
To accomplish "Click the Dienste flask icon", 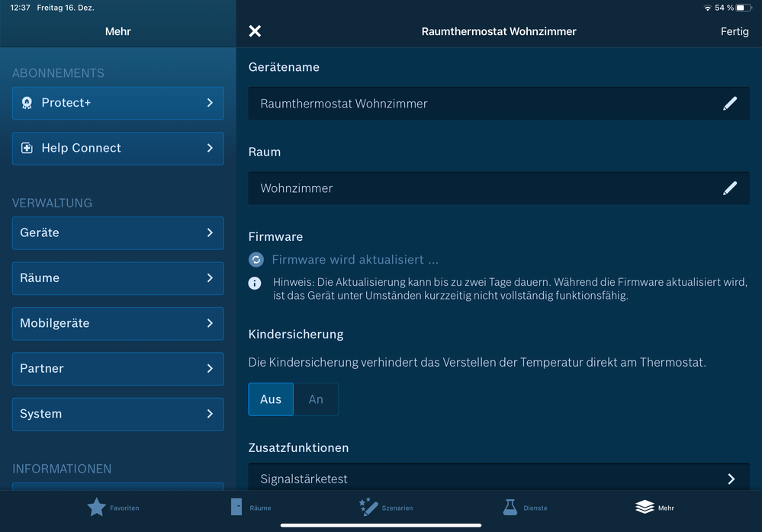I will click(510, 507).
